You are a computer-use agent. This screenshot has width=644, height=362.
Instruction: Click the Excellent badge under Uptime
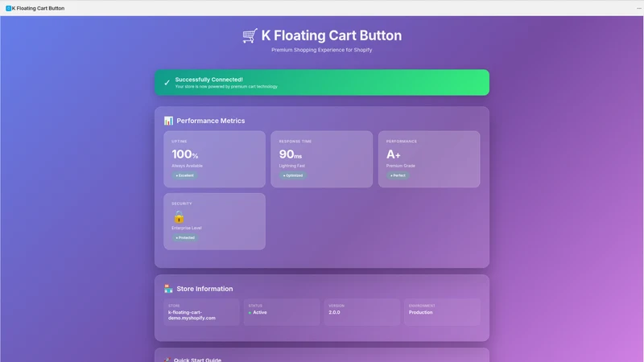185,175
